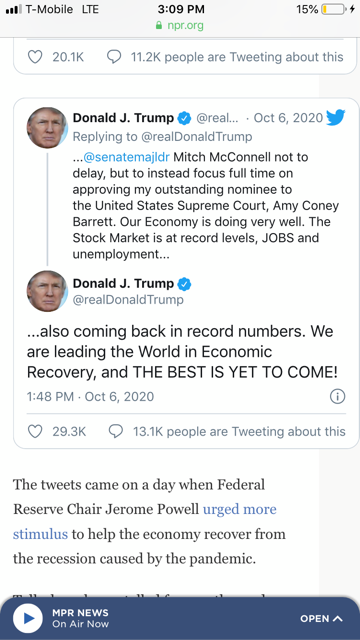Open '11.2K people are Tweeting about this'
The height and width of the screenshot is (640, 360).
point(237,57)
